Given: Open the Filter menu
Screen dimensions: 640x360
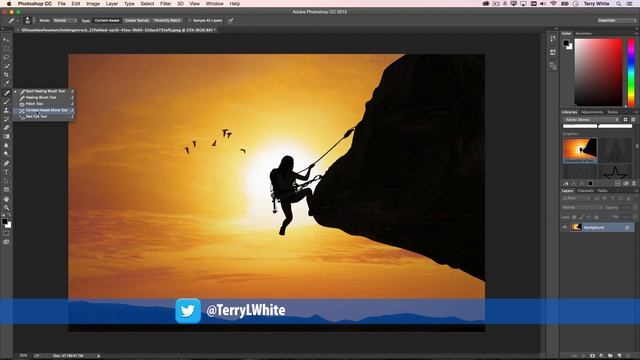Looking at the screenshot, I should 165,4.
